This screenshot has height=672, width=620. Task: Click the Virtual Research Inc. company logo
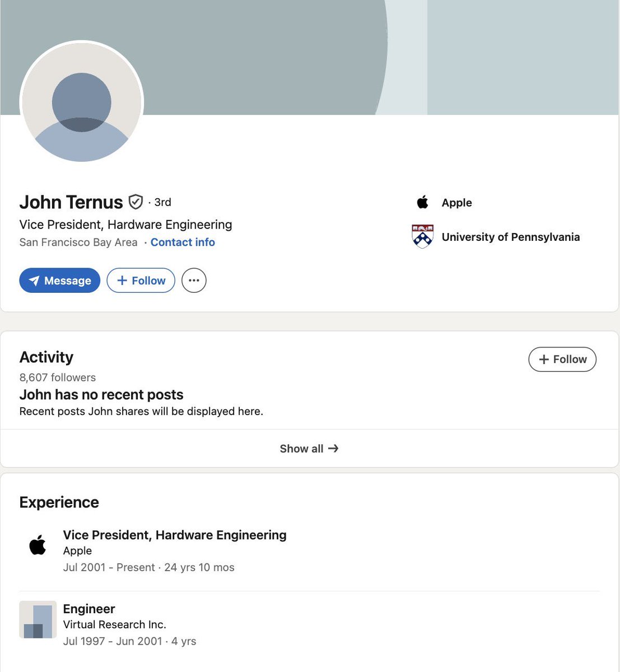click(x=38, y=619)
